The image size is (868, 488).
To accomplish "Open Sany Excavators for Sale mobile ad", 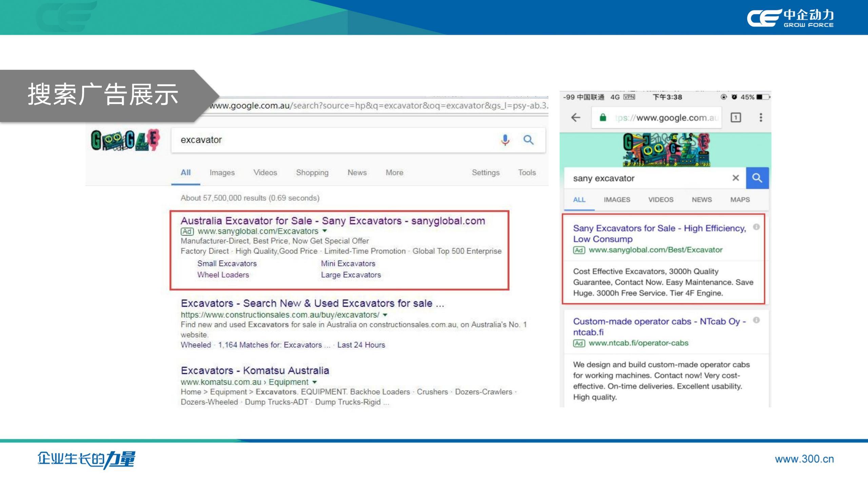I will tap(659, 233).
